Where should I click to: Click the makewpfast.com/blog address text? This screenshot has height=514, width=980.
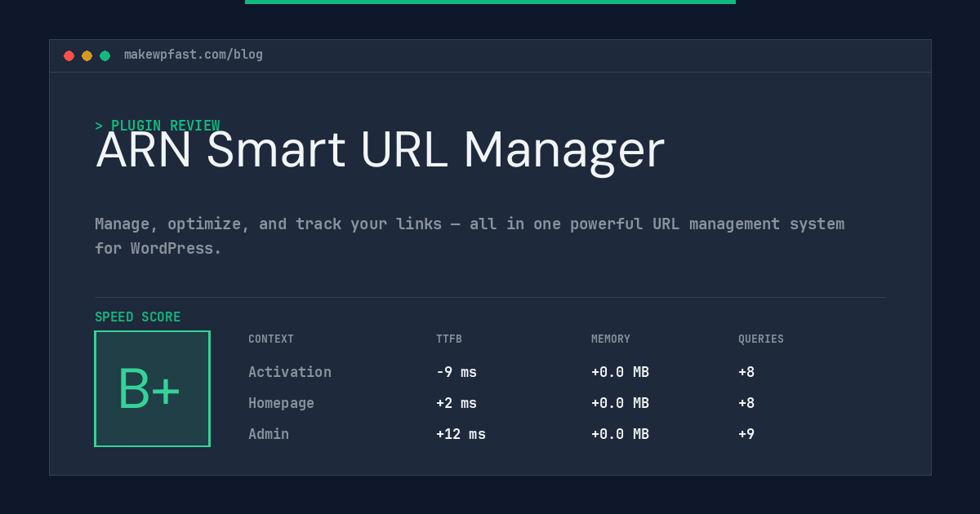point(194,55)
